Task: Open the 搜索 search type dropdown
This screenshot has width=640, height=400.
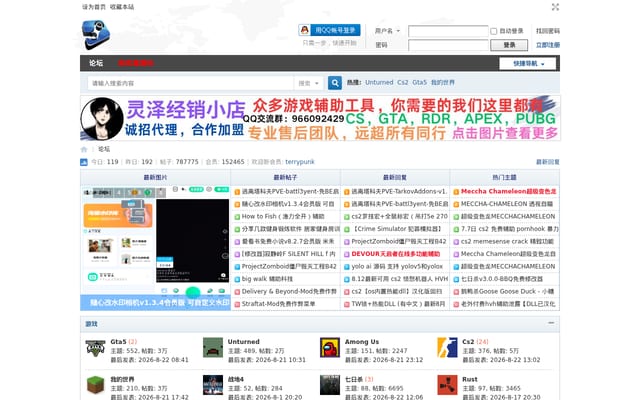Action: coord(309,83)
